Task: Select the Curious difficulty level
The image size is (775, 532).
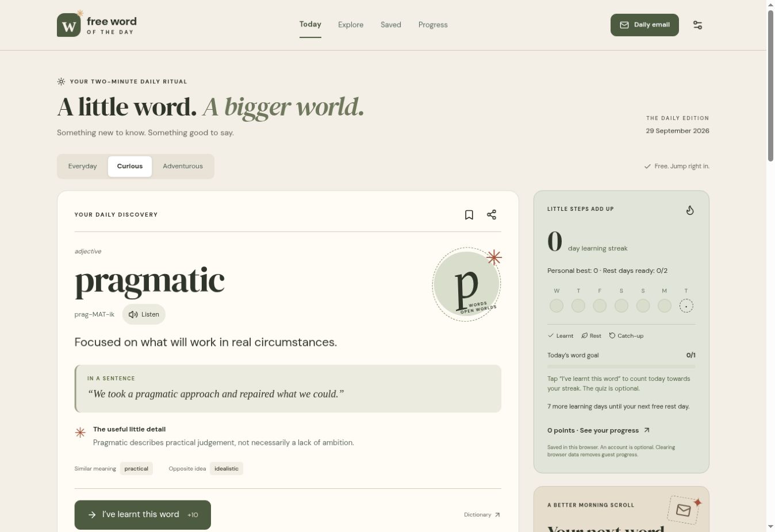Action: (x=130, y=167)
